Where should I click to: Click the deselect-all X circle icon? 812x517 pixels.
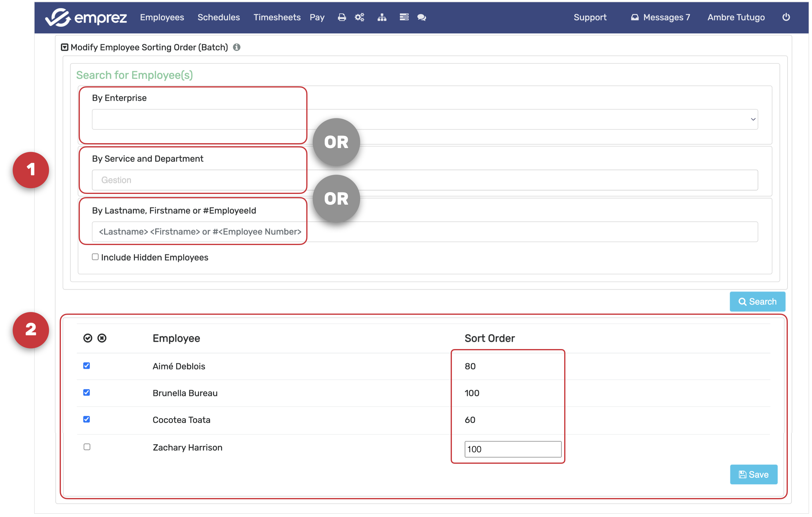pyautogui.click(x=102, y=338)
